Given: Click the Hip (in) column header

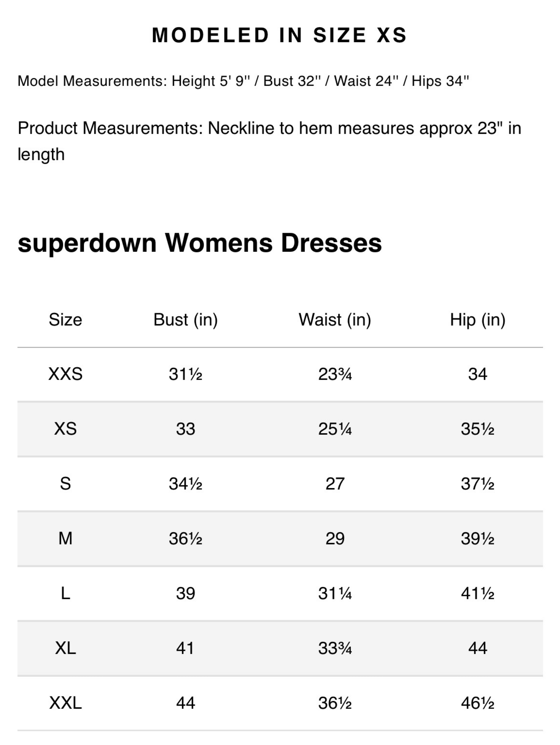Looking at the screenshot, I should [x=478, y=320].
